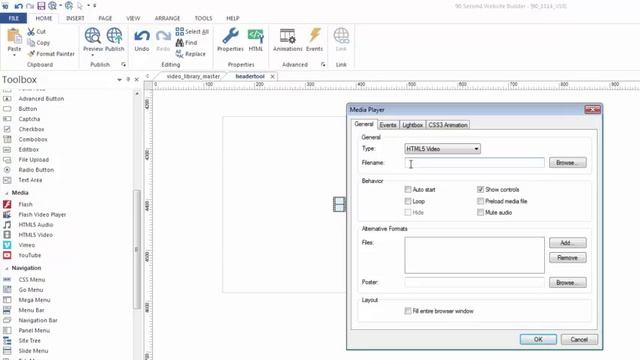Select HTML5 Video toolbox item
The image size is (640, 360).
pyautogui.click(x=36, y=235)
